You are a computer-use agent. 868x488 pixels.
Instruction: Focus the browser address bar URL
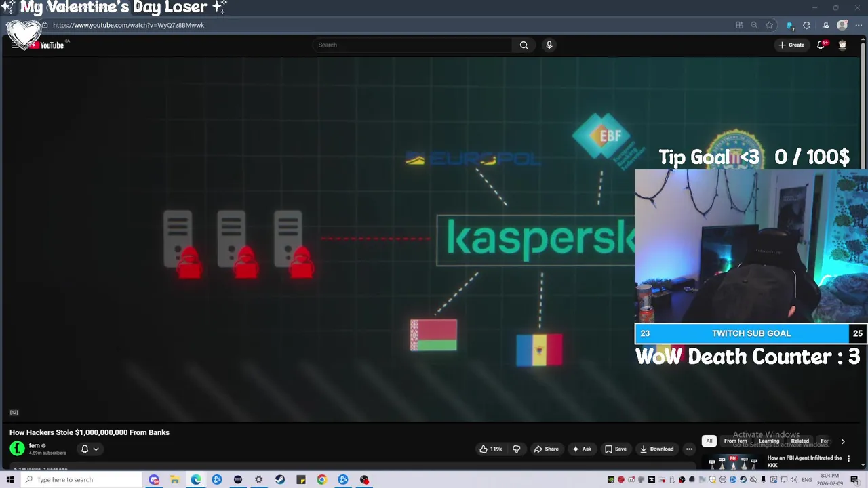tap(128, 25)
